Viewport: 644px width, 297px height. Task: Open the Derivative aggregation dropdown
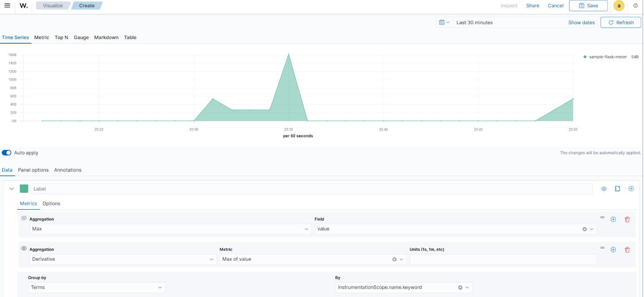123,259
